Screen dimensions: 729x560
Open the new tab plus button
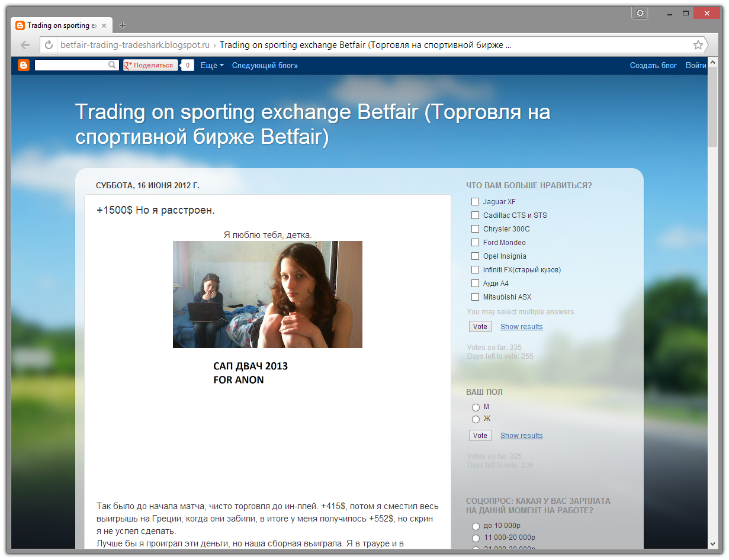[x=123, y=25]
